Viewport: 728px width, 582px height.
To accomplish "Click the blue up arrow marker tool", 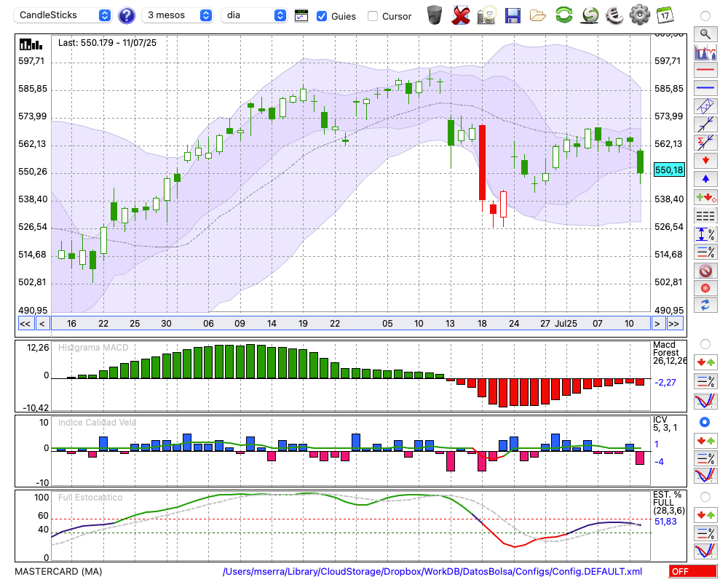I will [705, 179].
